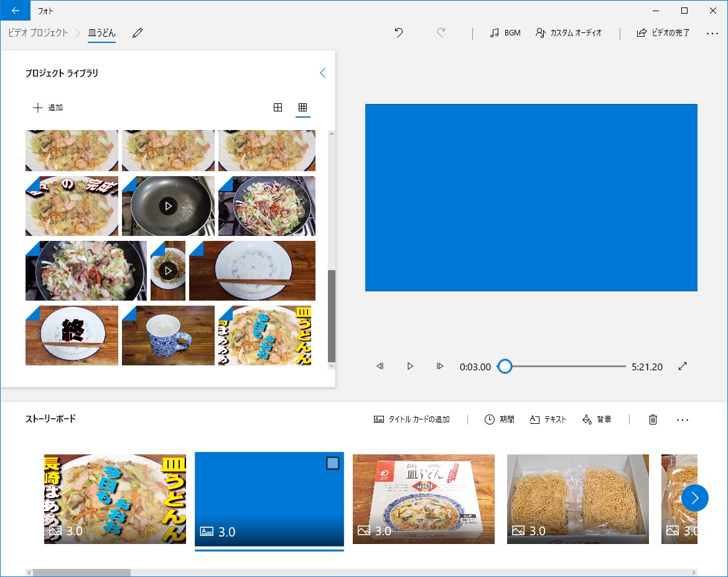Play the video preview
728x577 pixels.
click(409, 366)
